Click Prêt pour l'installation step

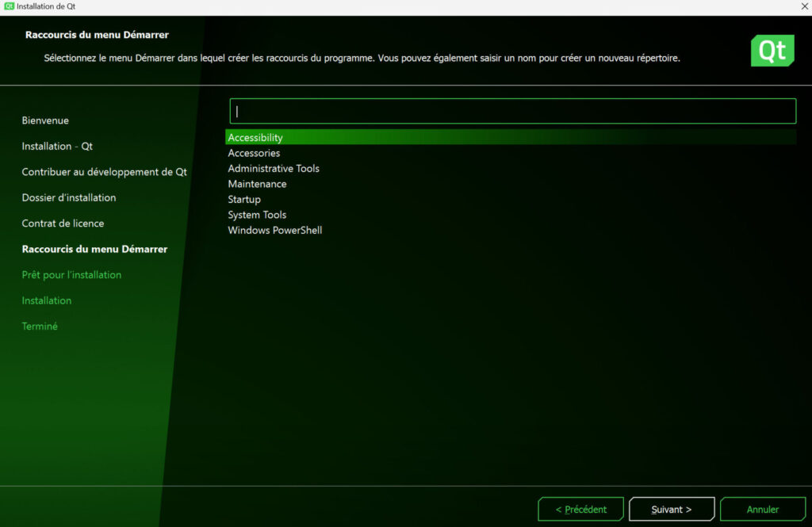(71, 275)
